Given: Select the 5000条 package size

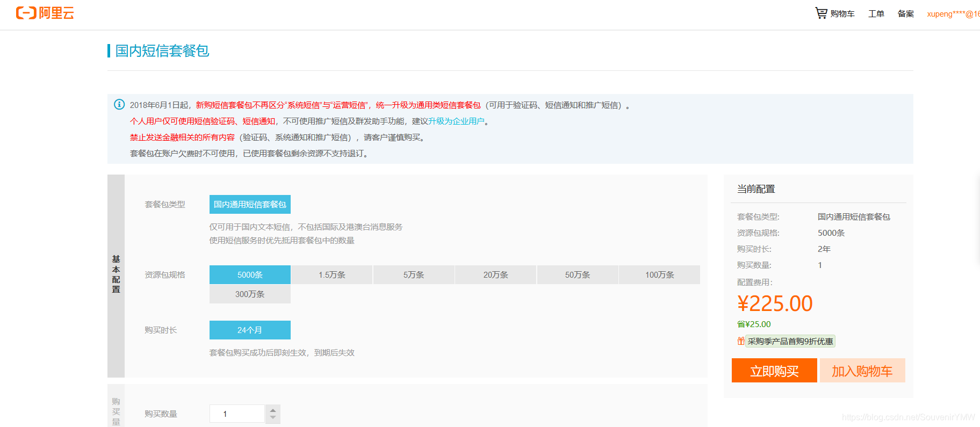Looking at the screenshot, I should 250,274.
